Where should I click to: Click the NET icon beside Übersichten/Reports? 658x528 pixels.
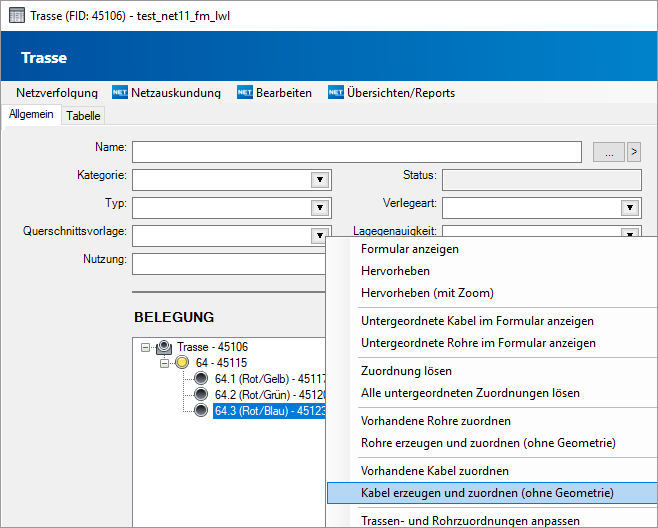pos(336,92)
